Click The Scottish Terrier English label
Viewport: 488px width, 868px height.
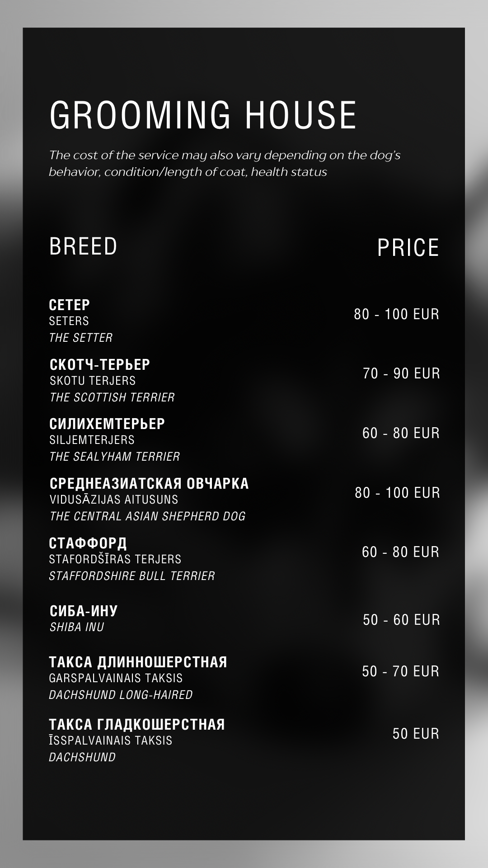point(112,397)
